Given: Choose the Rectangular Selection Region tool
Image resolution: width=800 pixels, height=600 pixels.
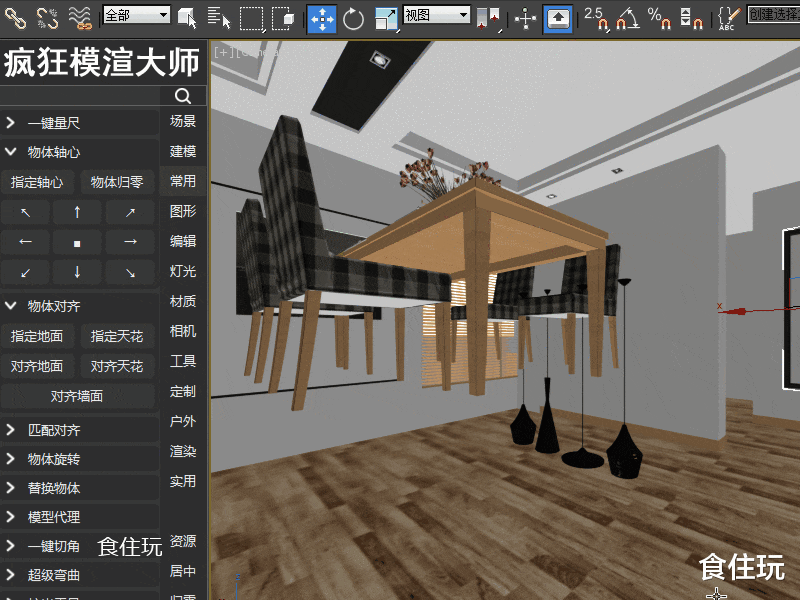Looking at the screenshot, I should [x=252, y=17].
